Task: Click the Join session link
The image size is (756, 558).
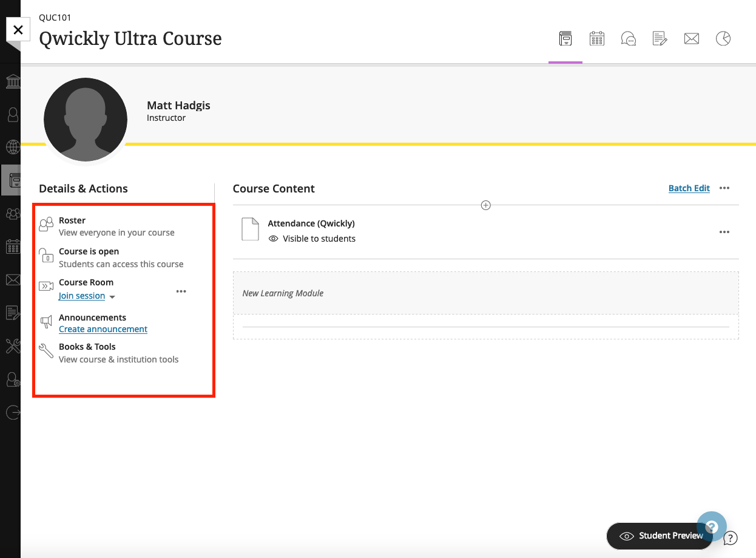Action: tap(82, 296)
